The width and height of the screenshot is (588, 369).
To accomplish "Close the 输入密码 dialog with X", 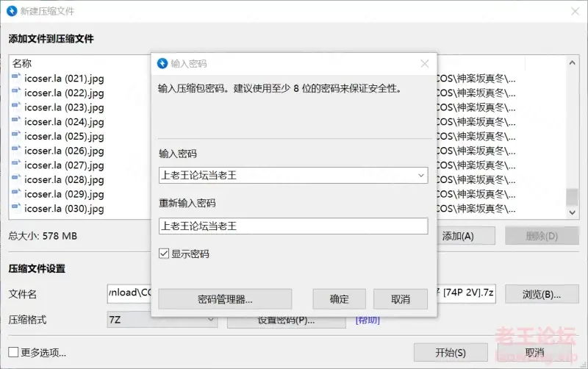I will coord(425,64).
